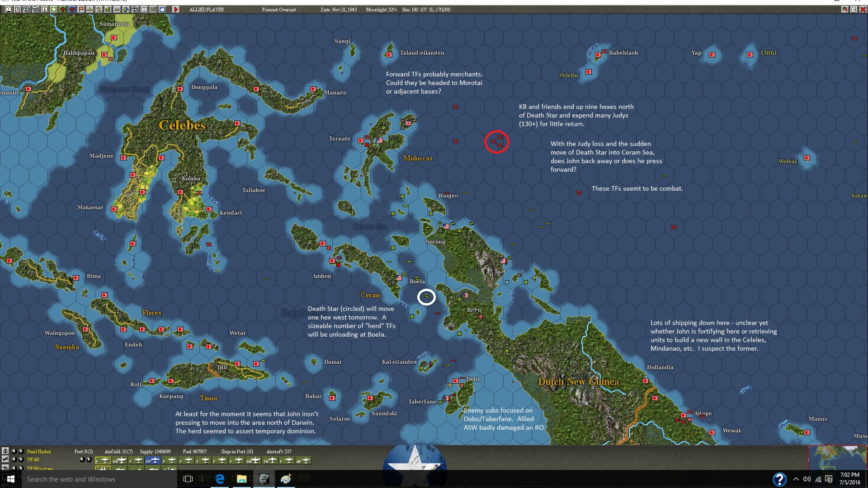The width and height of the screenshot is (868, 488).
Task: Select the Japanese base flag at Peleliu
Action: (589, 72)
